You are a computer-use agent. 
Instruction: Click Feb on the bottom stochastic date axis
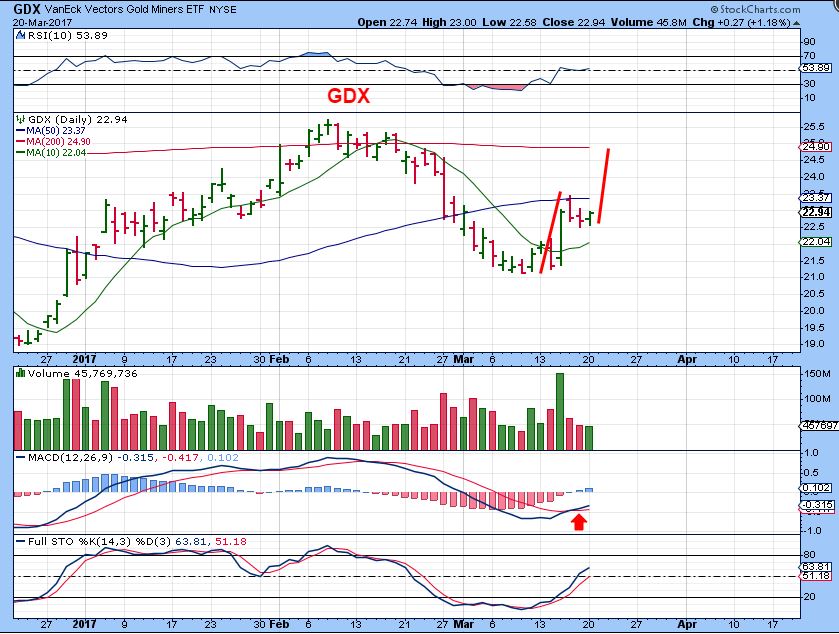tap(279, 624)
